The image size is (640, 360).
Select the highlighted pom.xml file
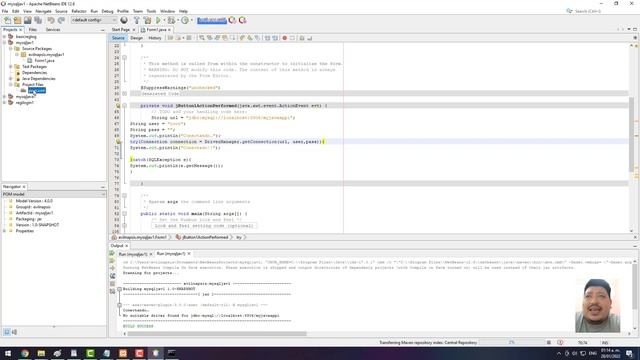pyautogui.click(x=37, y=91)
